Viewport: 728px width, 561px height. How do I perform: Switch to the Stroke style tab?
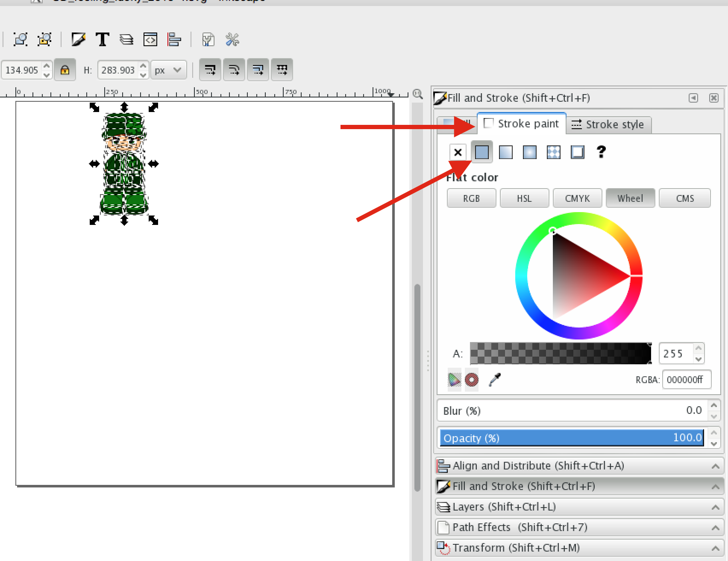(608, 124)
